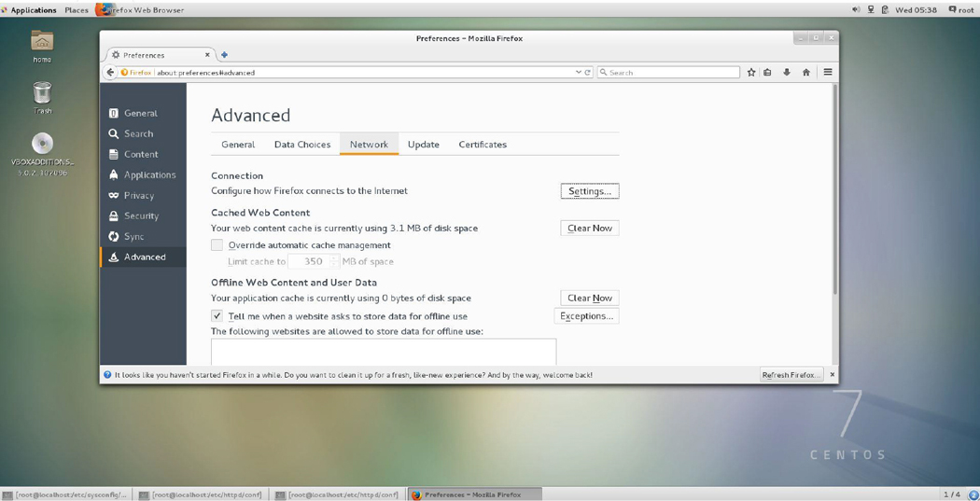The image size is (980, 501).
Task: Show bookmarks list icon in toolbar
Action: coord(768,73)
